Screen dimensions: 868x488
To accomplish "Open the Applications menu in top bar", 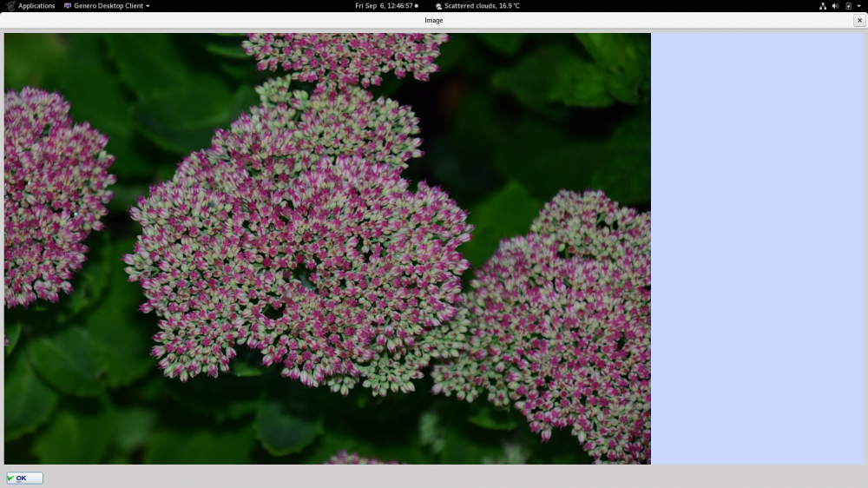I will click(x=36, y=5).
